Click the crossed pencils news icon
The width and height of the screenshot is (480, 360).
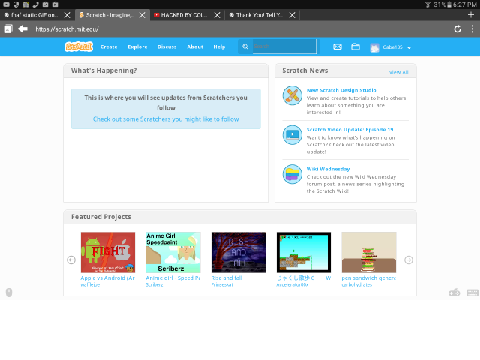(292, 95)
